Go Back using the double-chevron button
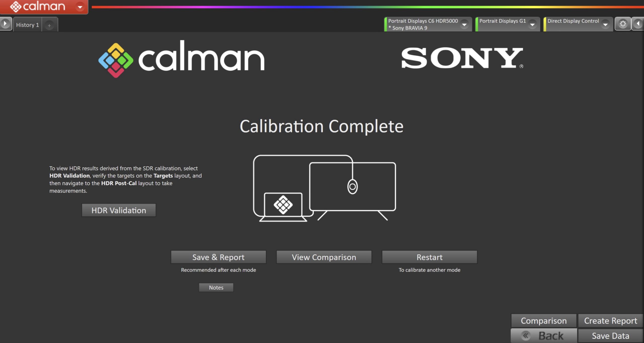 544,336
